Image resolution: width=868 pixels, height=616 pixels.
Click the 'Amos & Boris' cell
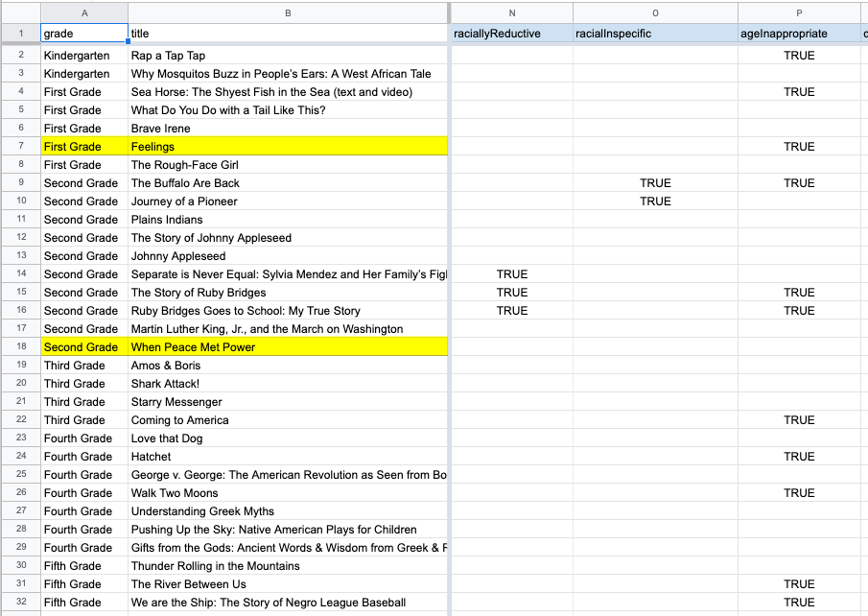pyautogui.click(x=288, y=365)
